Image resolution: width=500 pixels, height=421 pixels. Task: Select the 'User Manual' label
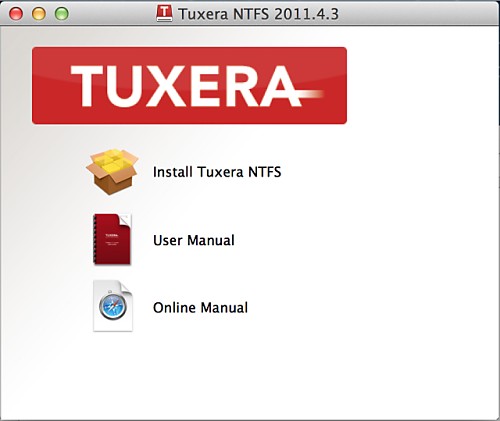coord(194,240)
